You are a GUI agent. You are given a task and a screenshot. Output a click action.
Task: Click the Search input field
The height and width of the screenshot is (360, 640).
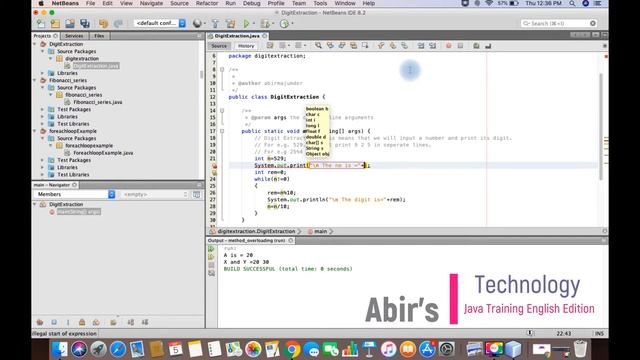pyautogui.click(x=559, y=23)
